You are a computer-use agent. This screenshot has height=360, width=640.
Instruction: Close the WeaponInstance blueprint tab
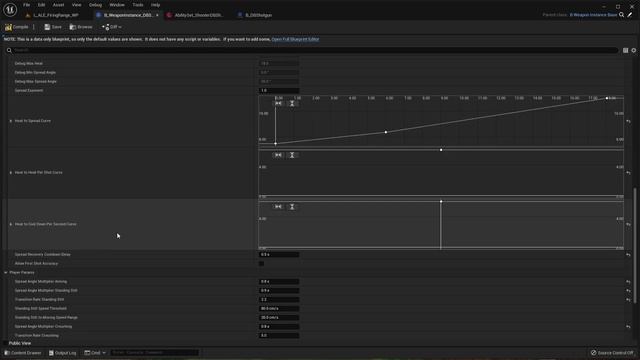157,15
